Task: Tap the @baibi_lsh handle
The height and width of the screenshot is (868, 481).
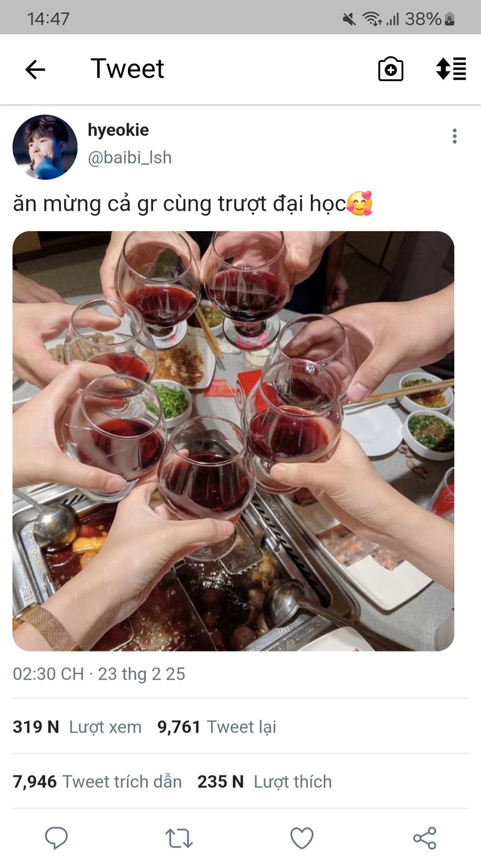Action: [130, 158]
